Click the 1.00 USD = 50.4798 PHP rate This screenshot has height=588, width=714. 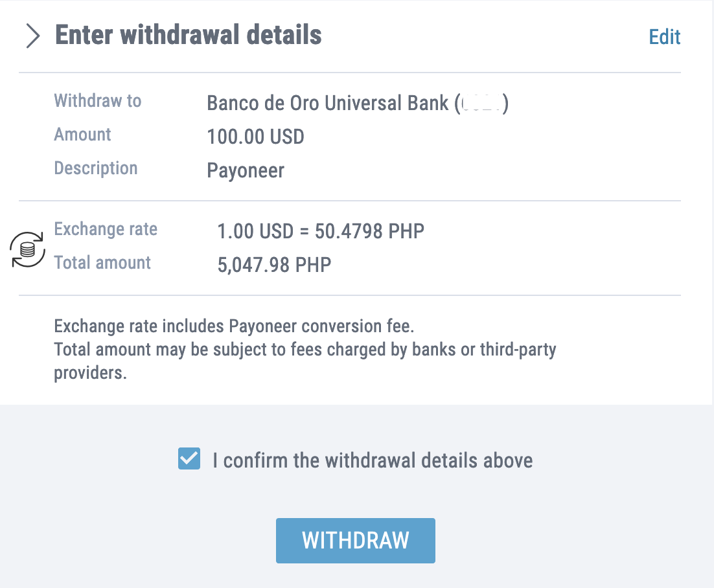click(x=321, y=231)
